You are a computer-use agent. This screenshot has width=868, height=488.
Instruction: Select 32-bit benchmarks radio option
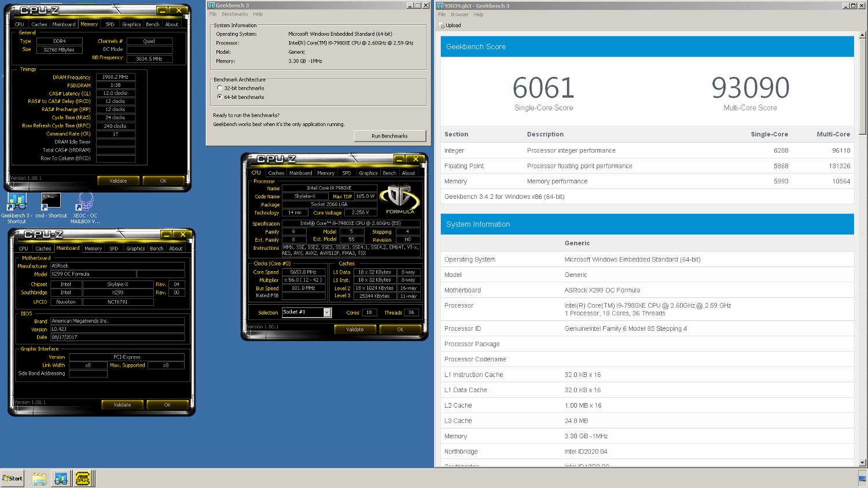219,88
